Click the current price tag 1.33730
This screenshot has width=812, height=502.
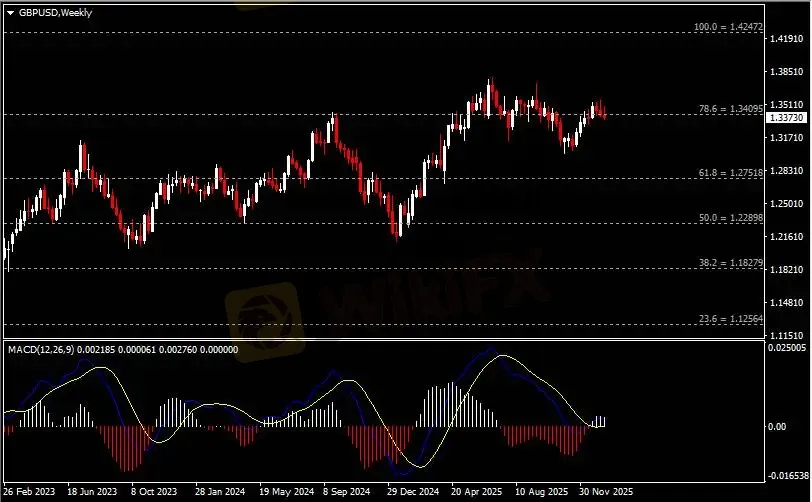click(x=783, y=118)
